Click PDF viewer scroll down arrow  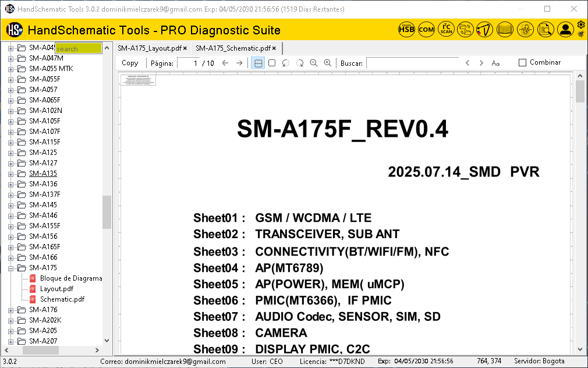pyautogui.click(x=580, y=349)
